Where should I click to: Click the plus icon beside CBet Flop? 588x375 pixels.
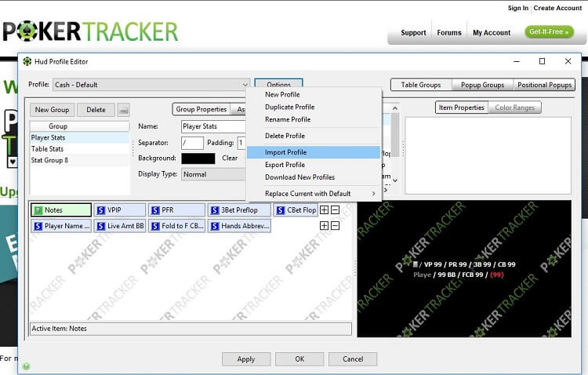[325, 209]
